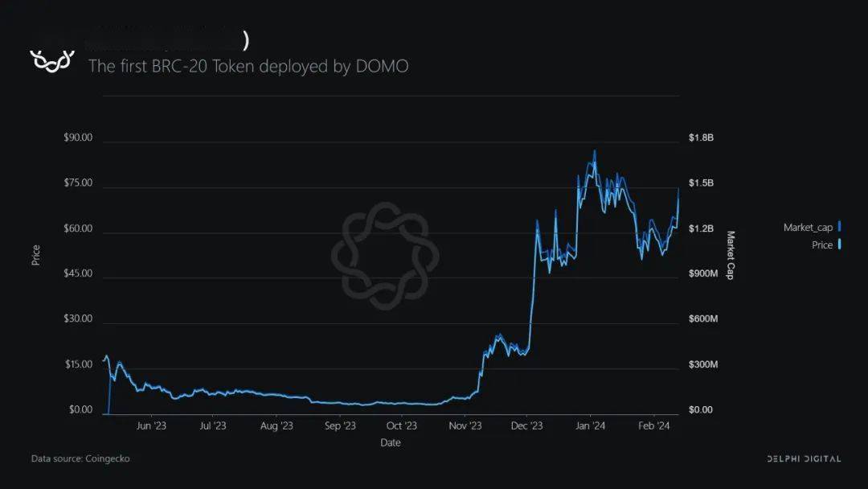868x489 pixels.
Task: Click the vertical Price axis title
Action: pyautogui.click(x=36, y=255)
